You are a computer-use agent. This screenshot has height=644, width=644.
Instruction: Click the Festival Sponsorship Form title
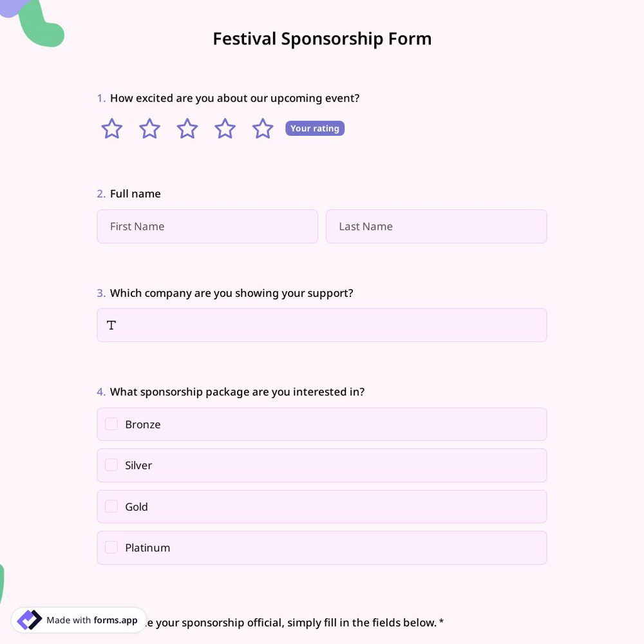pos(322,39)
